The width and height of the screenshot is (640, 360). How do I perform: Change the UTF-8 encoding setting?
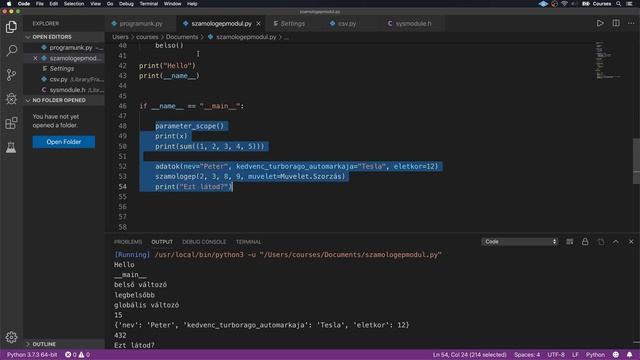[x=556, y=355]
